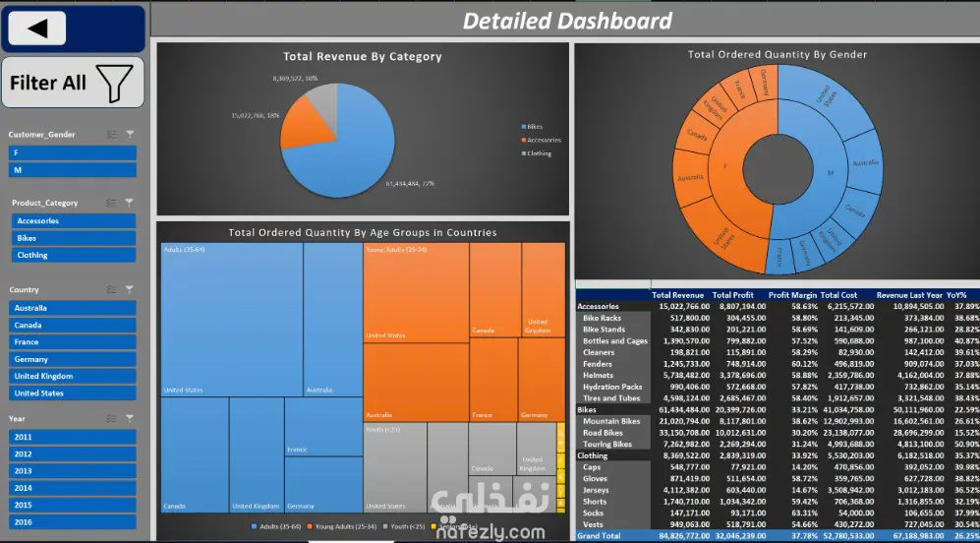This screenshot has width=980, height=543.
Task: Click the 'Total Revenue By Category' chart title
Action: [363, 56]
